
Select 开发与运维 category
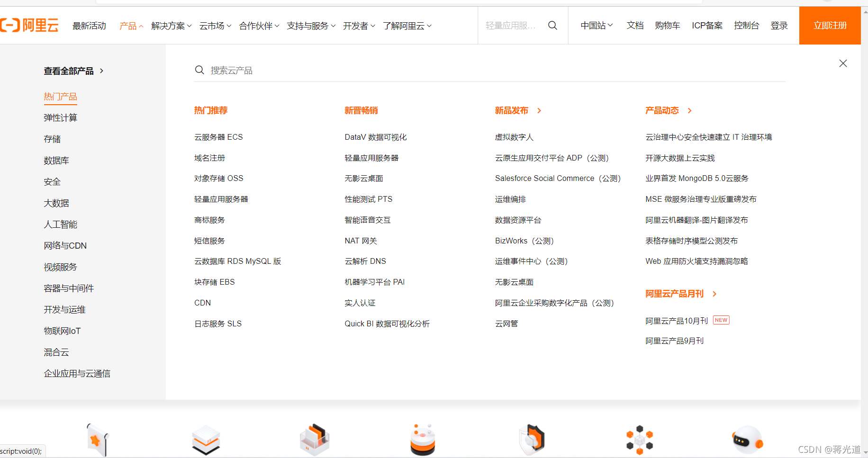64,310
